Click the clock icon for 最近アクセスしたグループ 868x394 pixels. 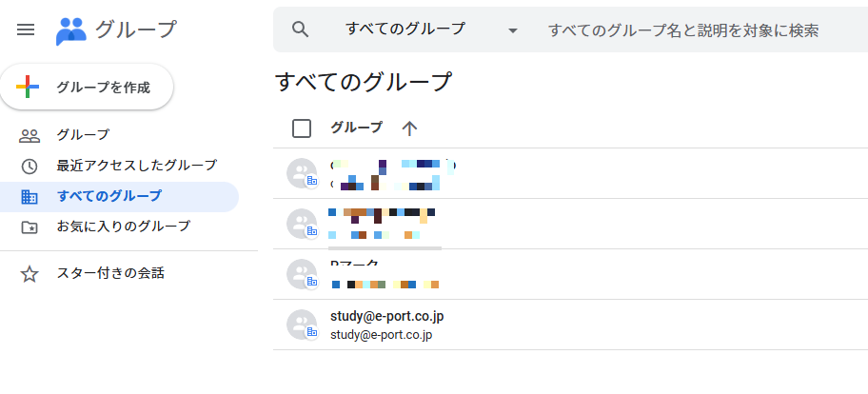[30, 167]
